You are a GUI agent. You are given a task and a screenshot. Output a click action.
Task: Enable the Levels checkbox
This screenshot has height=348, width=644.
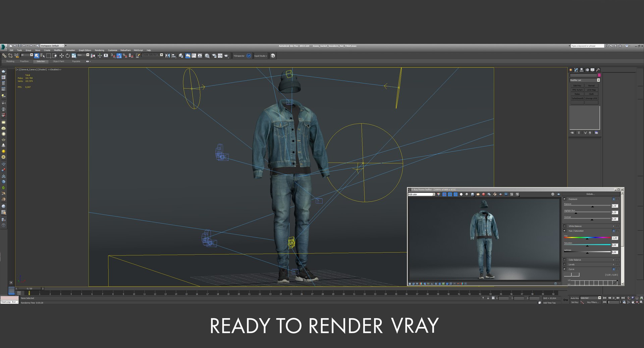[x=565, y=264]
